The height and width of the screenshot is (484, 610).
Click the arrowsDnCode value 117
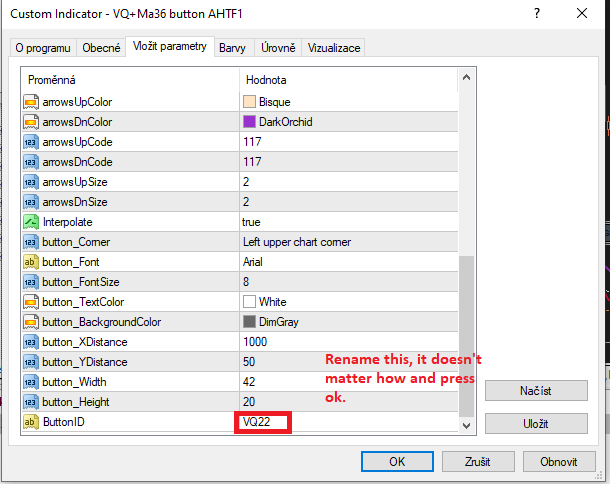point(252,162)
